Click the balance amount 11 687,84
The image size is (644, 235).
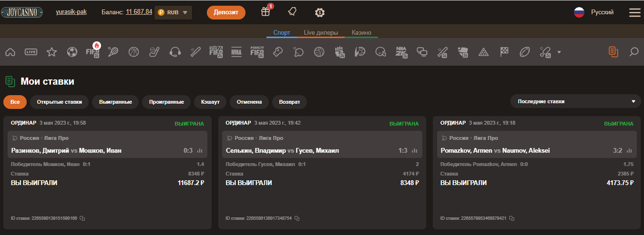(x=139, y=11)
